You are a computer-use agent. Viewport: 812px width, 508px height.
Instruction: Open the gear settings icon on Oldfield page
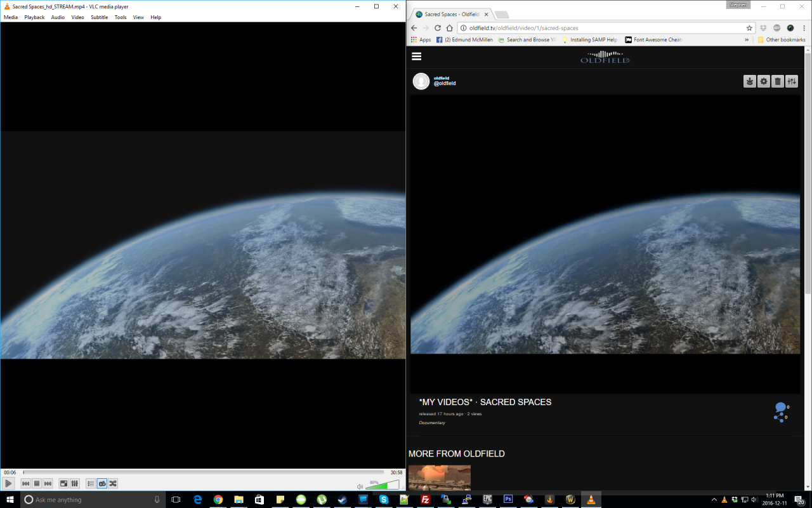point(764,81)
